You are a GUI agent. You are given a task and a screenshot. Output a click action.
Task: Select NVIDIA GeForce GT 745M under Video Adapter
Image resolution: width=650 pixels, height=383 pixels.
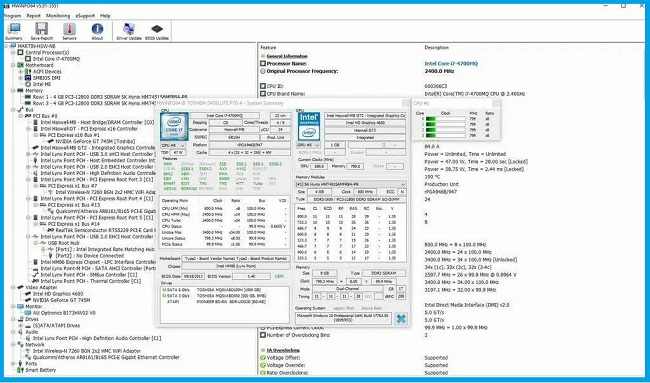[61, 300]
